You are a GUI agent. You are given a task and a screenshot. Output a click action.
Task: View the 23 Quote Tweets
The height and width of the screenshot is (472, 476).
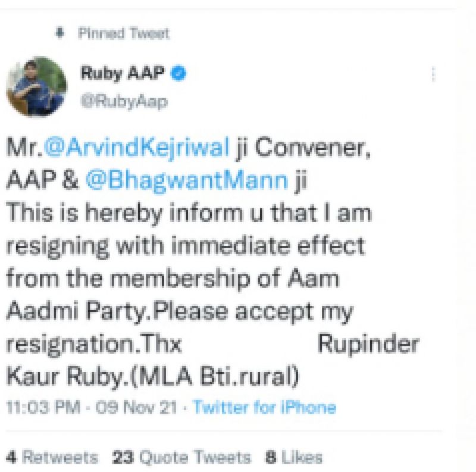coord(181,457)
